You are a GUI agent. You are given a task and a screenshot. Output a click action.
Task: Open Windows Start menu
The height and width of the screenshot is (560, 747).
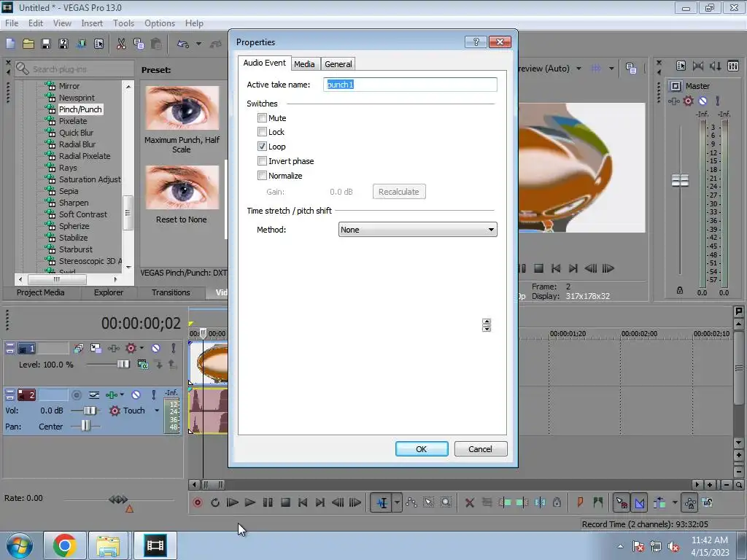[19, 545]
